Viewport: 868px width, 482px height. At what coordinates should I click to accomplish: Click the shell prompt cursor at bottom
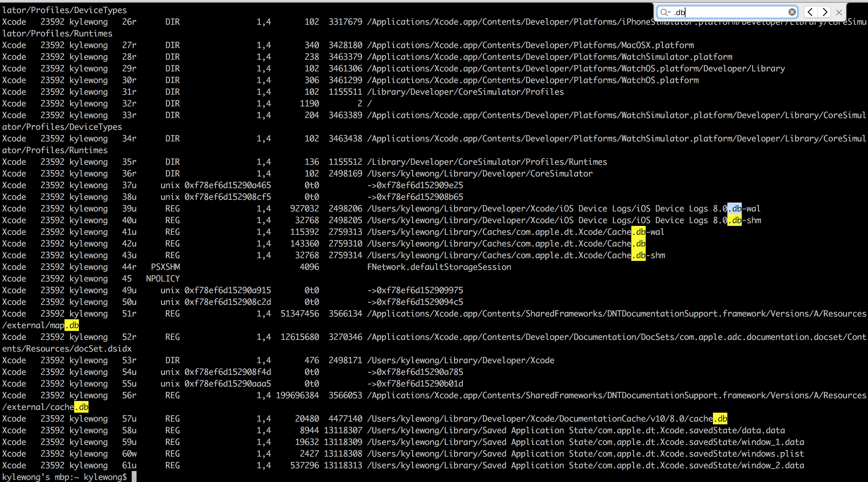tap(134, 477)
